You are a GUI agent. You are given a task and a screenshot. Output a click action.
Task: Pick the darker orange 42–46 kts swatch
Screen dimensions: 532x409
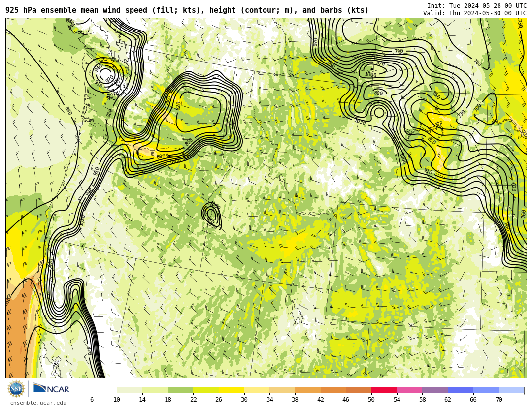click(x=333, y=390)
